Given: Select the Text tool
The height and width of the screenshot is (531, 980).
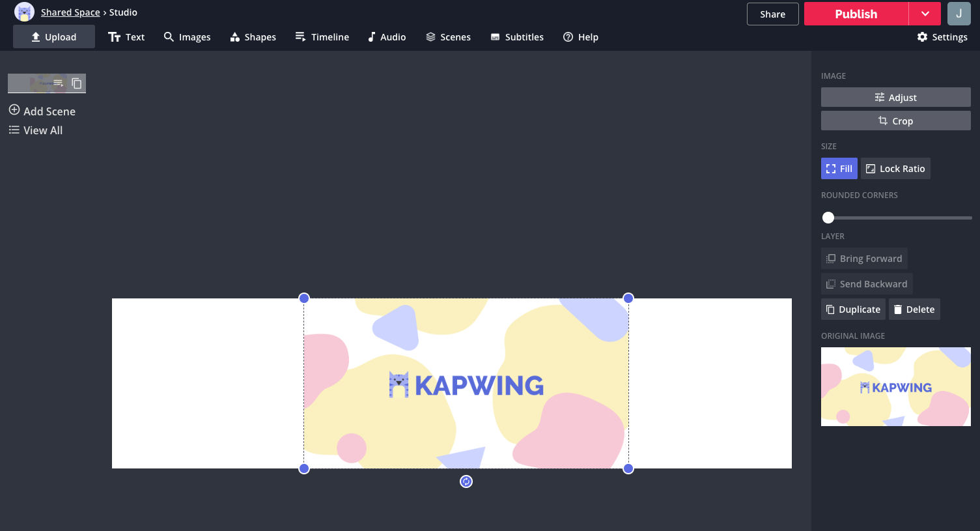Looking at the screenshot, I should (126, 36).
